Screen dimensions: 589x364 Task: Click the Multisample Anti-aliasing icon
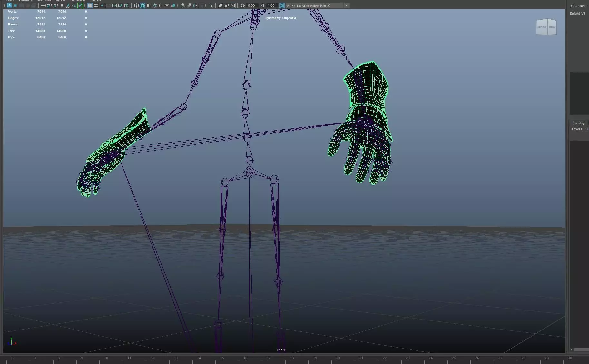[195, 5]
